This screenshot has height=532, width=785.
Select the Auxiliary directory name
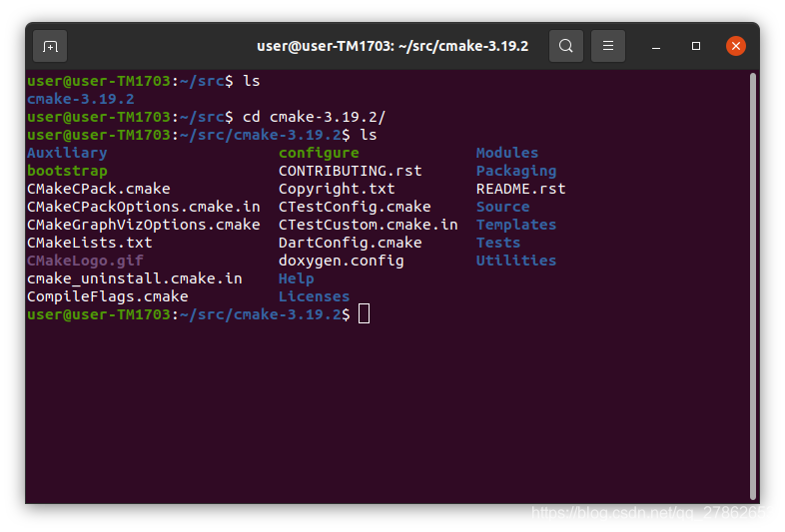pyautogui.click(x=67, y=153)
